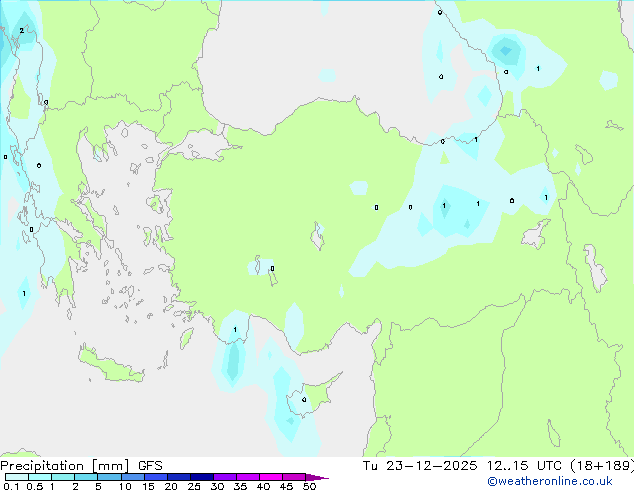Select the 0.5–1 mm legend color swatch
Image resolution: width=634 pixels, height=490 pixels.
(40, 477)
